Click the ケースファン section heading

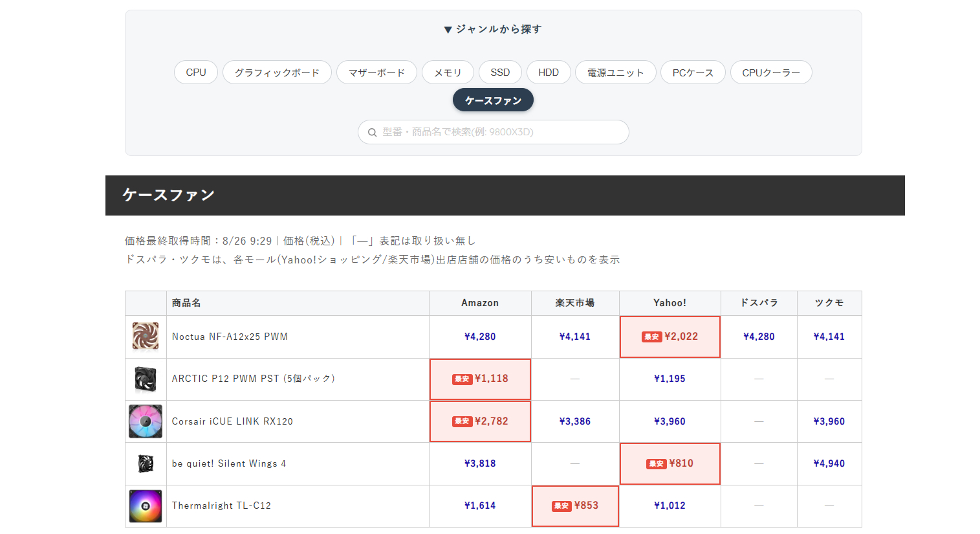168,195
